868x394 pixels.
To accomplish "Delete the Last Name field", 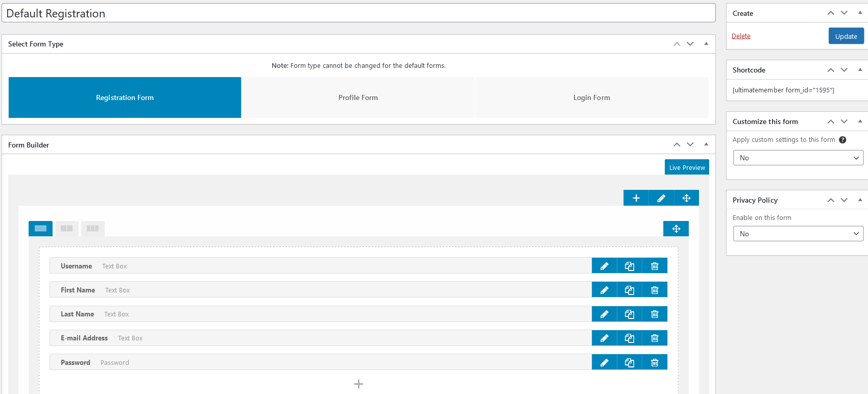I will pyautogui.click(x=655, y=314).
